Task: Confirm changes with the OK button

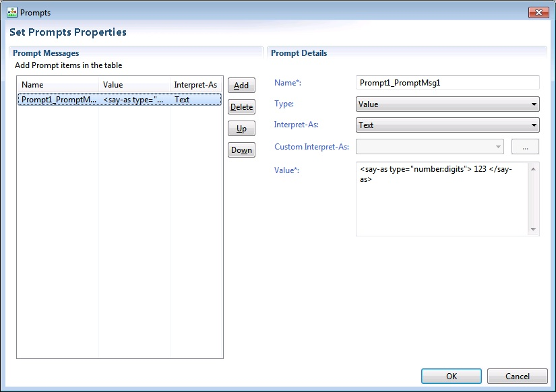Action: click(451, 377)
